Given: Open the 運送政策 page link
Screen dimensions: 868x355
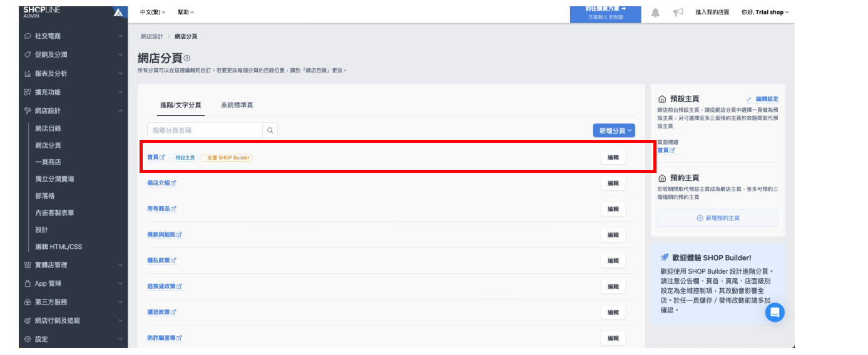Looking at the screenshot, I should (162, 312).
